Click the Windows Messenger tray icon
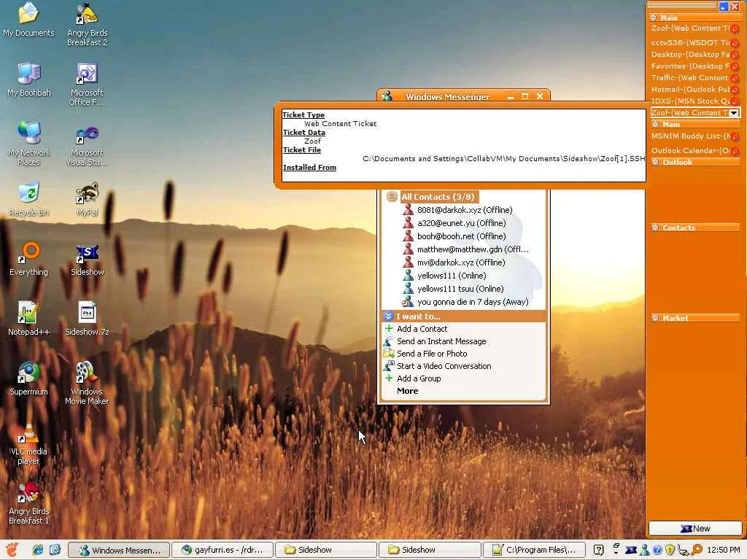Image resolution: width=747 pixels, height=560 pixels. click(x=645, y=550)
